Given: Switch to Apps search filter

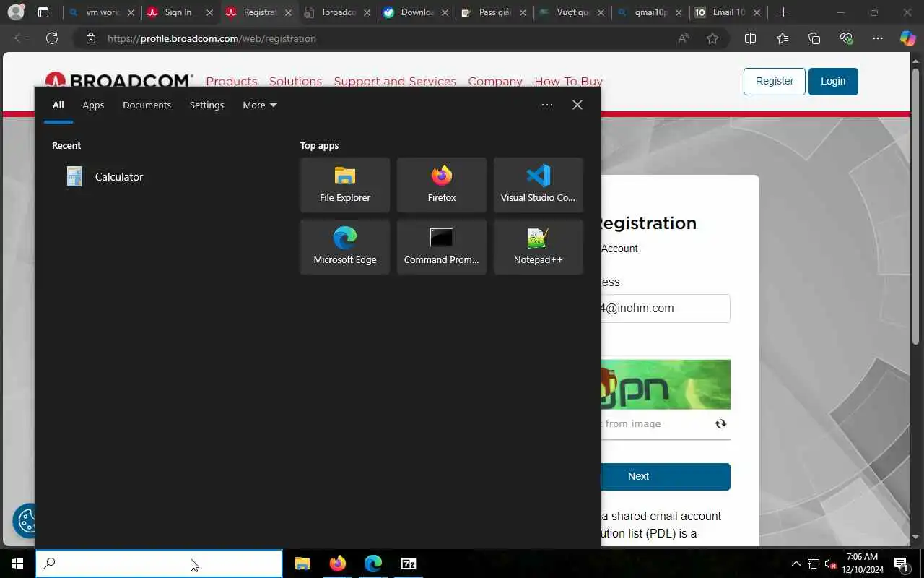Looking at the screenshot, I should pyautogui.click(x=93, y=105).
